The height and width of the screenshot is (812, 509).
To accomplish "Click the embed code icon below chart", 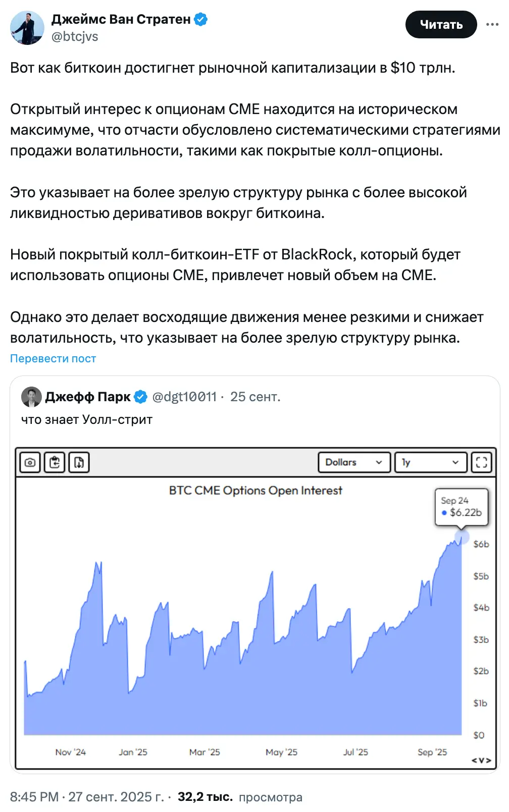I will click(481, 761).
